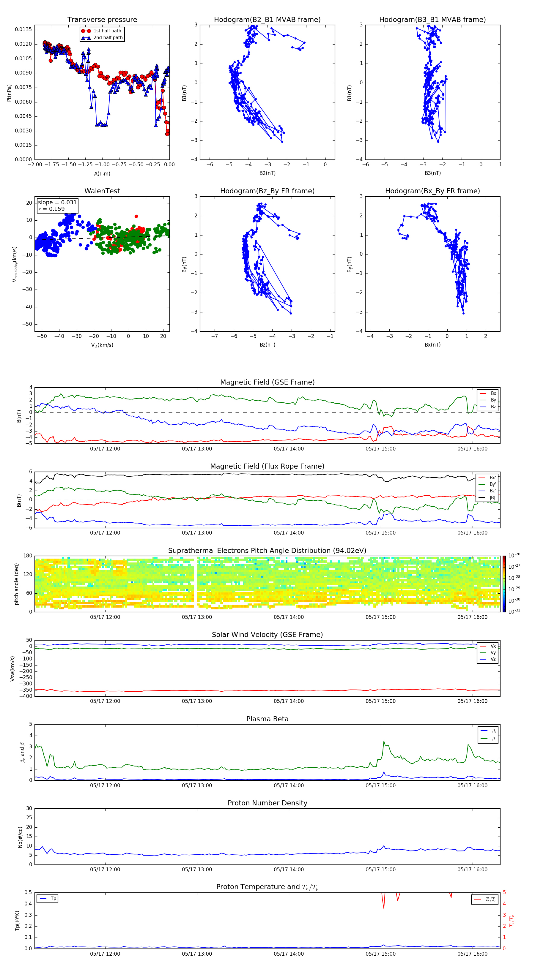Viewport: 535px width, 980px height.
Task: Select the "1st half path" legend entry
Action: [x=101, y=31]
